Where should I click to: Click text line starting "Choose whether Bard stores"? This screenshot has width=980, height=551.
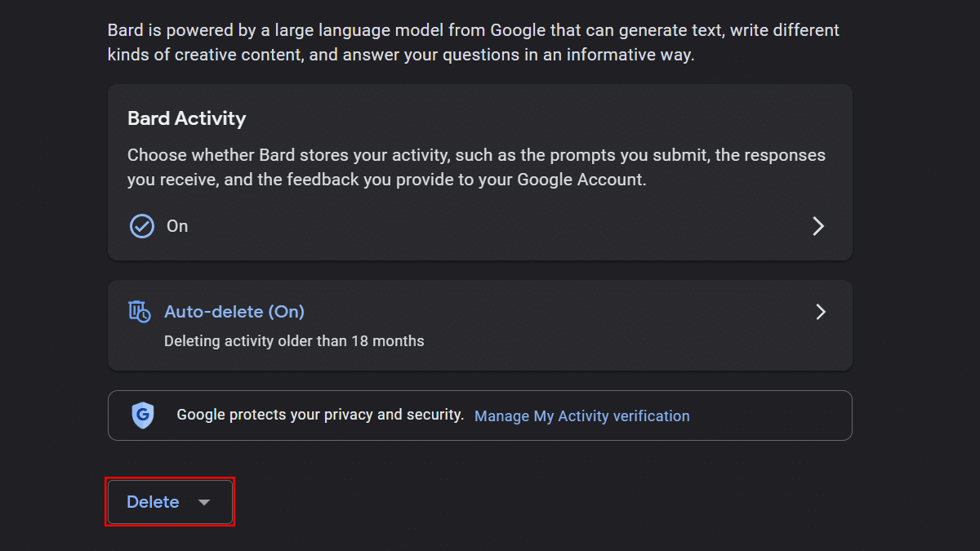coord(476,155)
